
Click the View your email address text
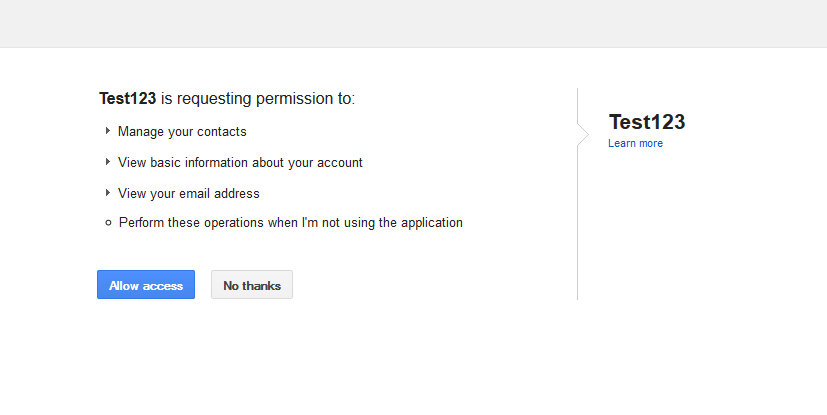coord(188,193)
